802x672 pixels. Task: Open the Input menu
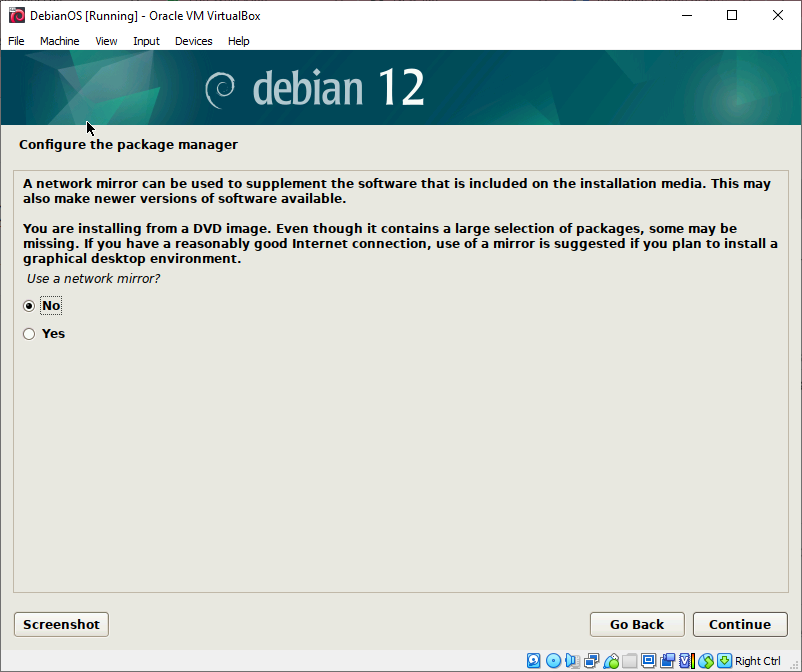tap(146, 41)
